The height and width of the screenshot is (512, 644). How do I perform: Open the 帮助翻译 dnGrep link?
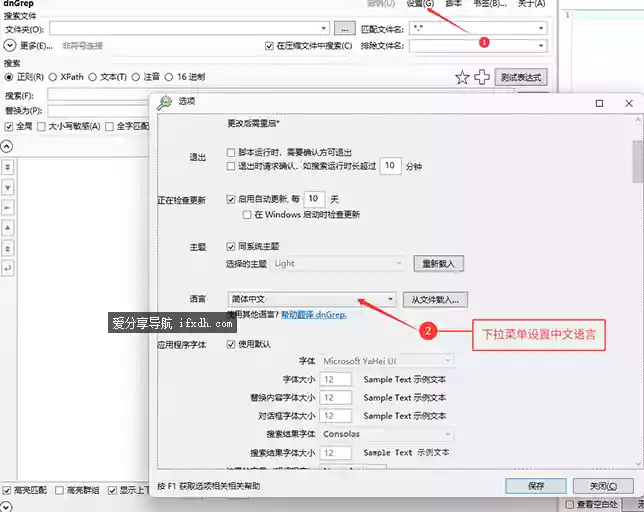pos(314,315)
